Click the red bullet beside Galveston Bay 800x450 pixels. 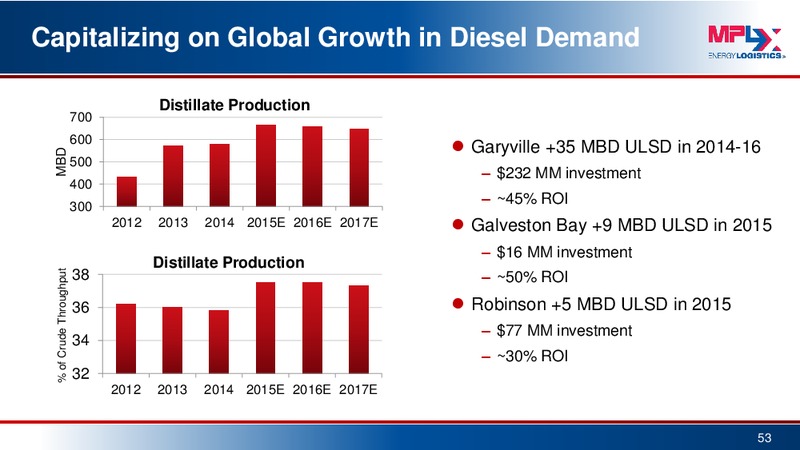458,224
